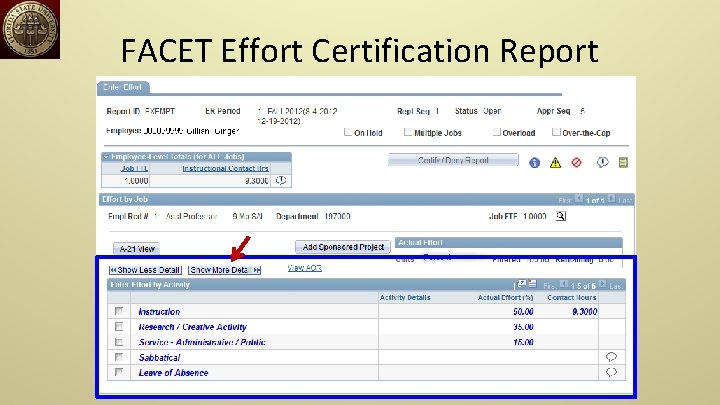Image resolution: width=720 pixels, height=405 pixels.
Task: Check the Instruction row checkbox
Action: pos(119,311)
